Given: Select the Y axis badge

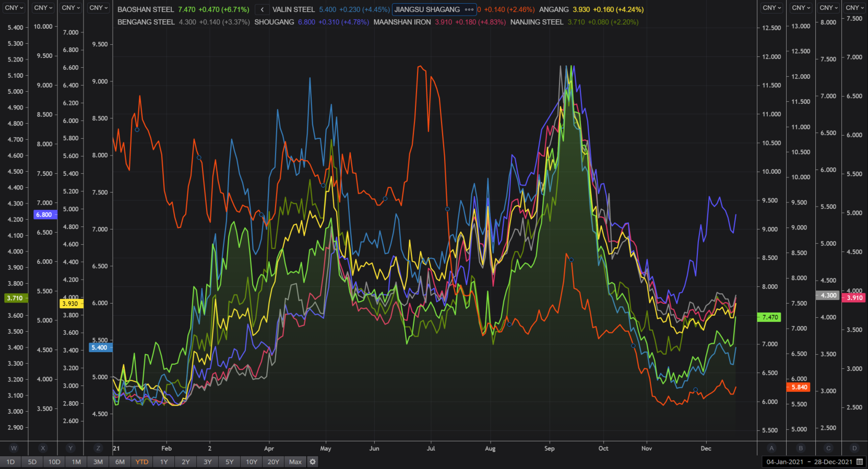Looking at the screenshot, I should [x=70, y=448].
